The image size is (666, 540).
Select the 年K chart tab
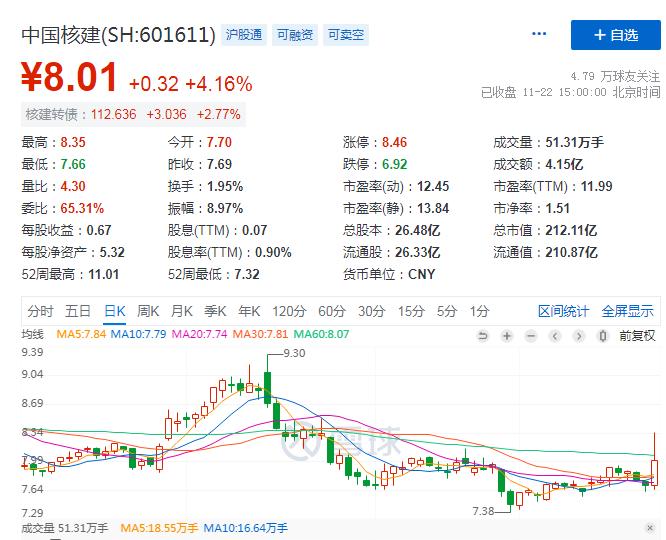coord(249,311)
